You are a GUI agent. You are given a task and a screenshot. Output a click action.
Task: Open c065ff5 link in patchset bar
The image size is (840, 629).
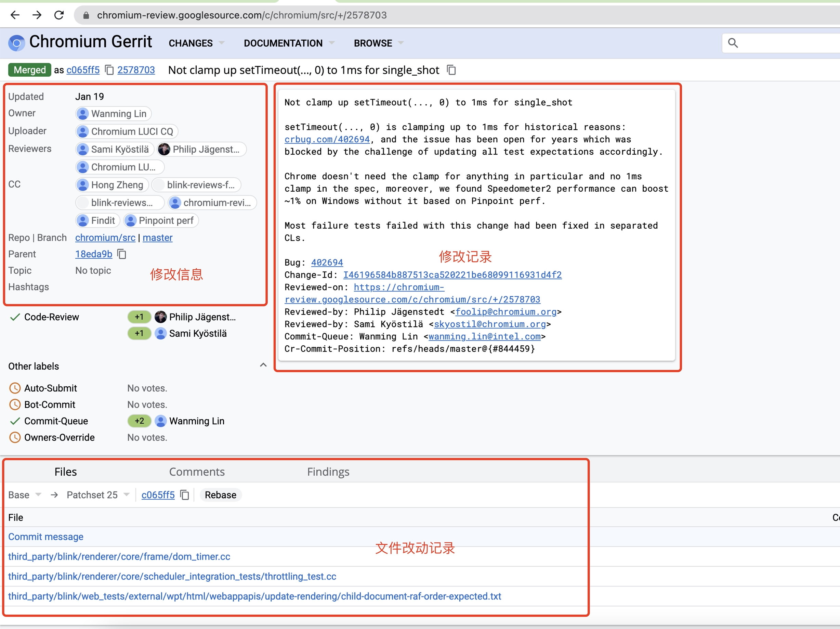pyautogui.click(x=158, y=495)
